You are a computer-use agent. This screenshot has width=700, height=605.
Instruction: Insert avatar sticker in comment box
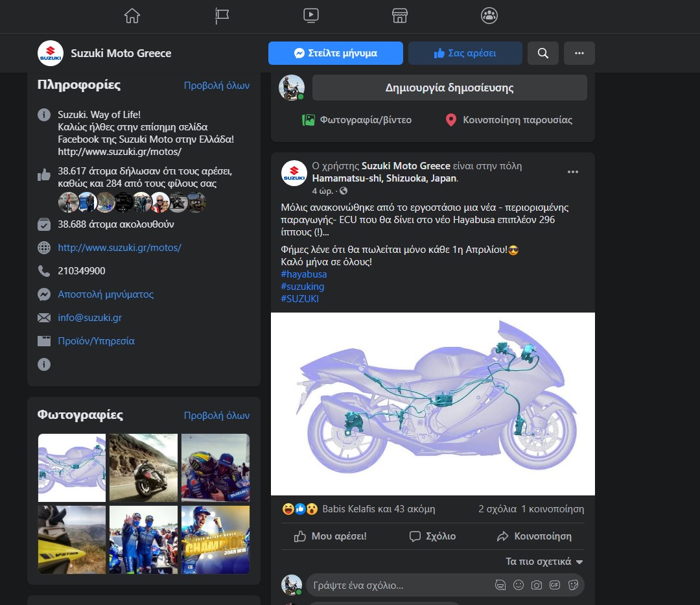pos(500,586)
